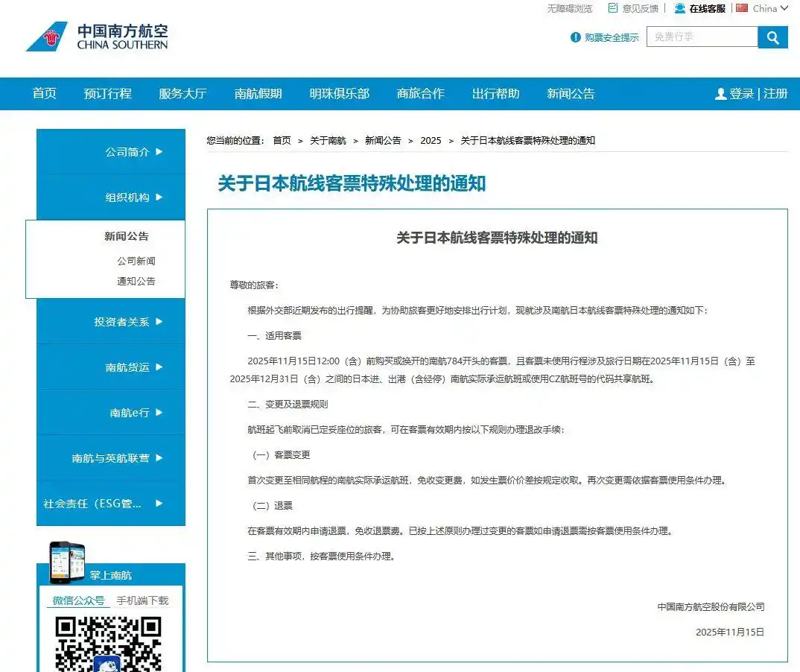This screenshot has width=800, height=672.
Task: Select 新闻公告 in the navigation menu
Action: pyautogui.click(x=570, y=93)
